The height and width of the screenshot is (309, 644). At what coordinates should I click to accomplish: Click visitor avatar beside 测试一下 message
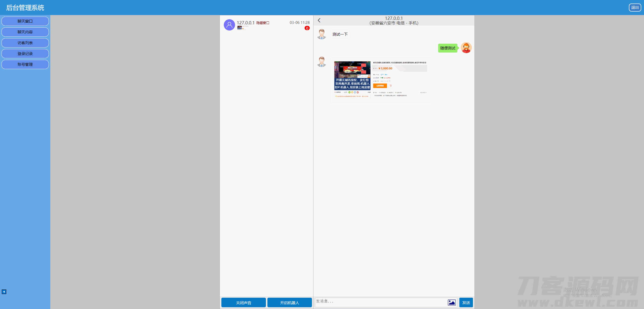point(321,34)
